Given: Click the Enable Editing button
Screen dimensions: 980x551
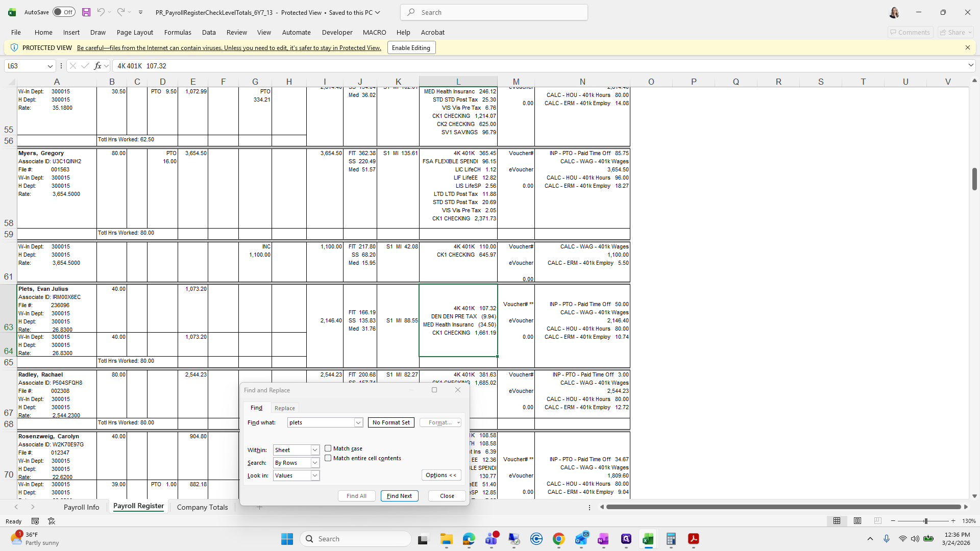Looking at the screenshot, I should 411,47.
